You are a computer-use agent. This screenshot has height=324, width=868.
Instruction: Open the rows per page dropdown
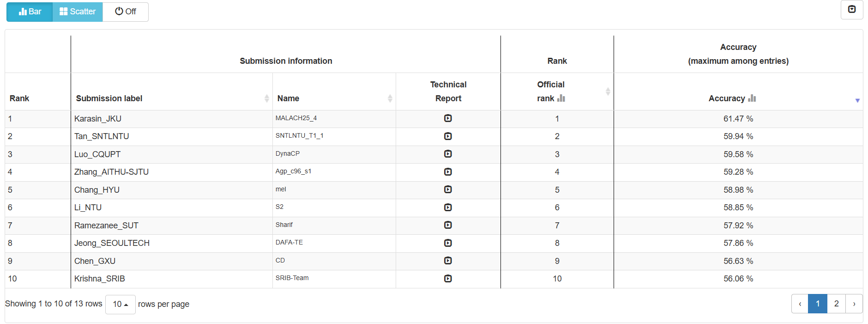pos(120,304)
